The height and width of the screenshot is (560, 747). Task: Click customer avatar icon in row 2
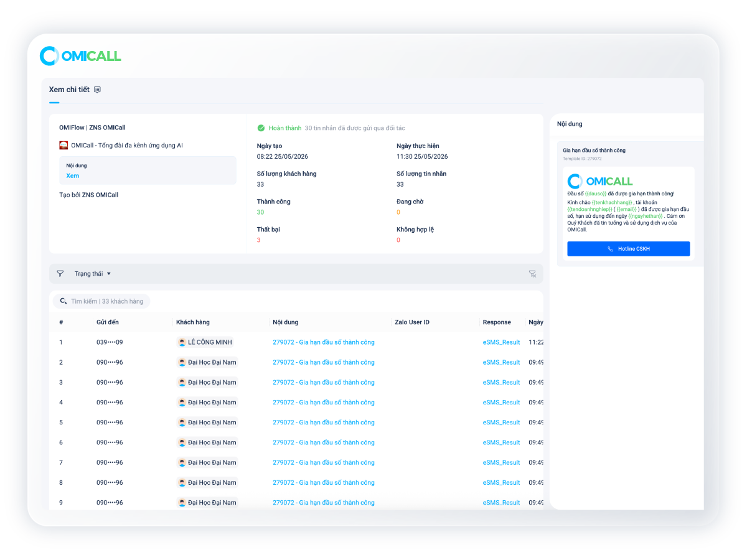tap(182, 362)
